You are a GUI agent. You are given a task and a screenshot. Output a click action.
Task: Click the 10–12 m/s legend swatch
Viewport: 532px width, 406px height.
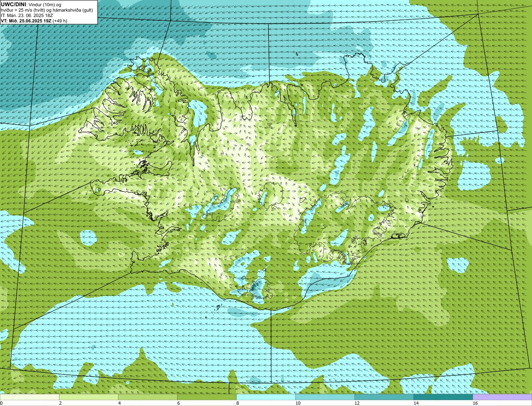point(325,397)
